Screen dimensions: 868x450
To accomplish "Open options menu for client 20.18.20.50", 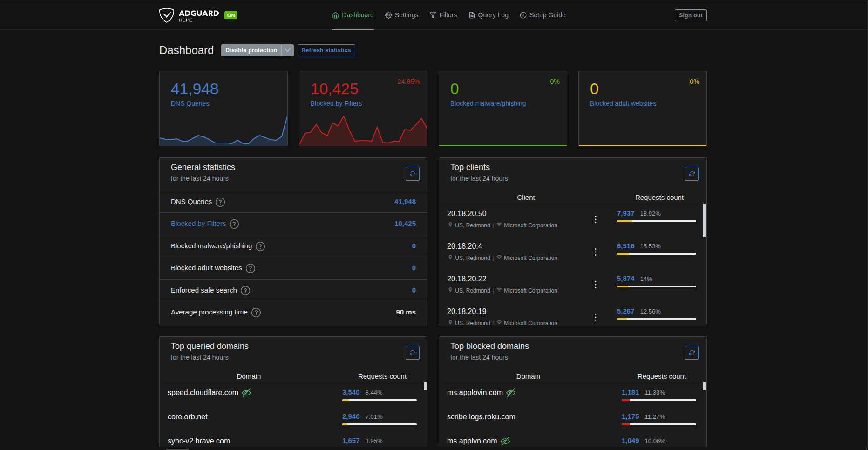I will [x=595, y=219].
